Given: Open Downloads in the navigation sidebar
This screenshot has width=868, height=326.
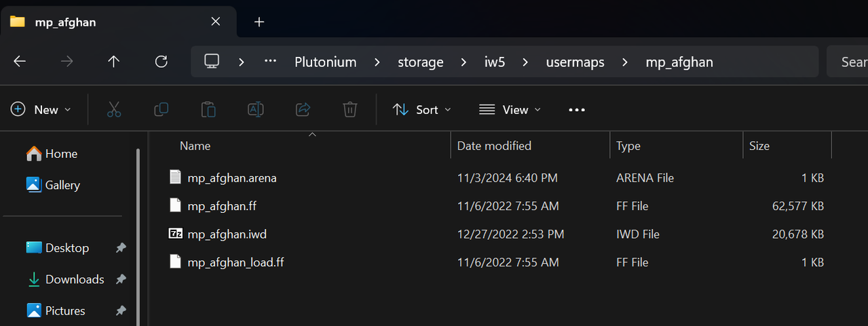Looking at the screenshot, I should [x=75, y=279].
